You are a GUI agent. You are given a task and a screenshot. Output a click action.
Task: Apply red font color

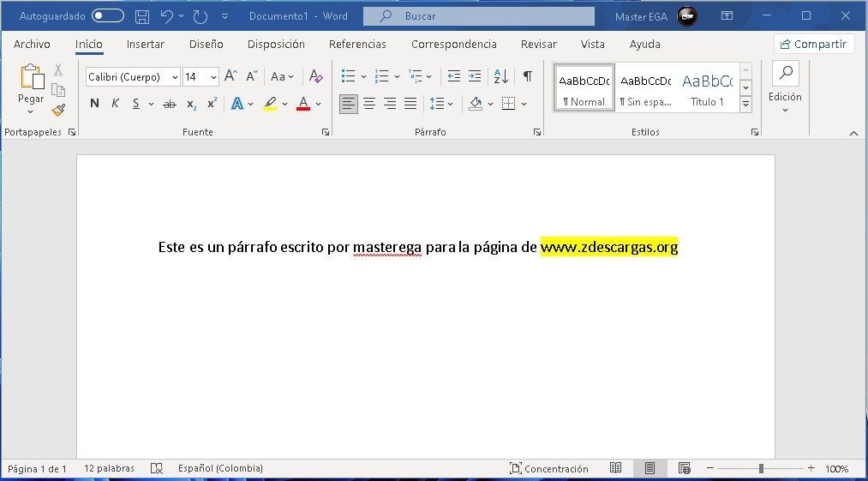tap(302, 104)
